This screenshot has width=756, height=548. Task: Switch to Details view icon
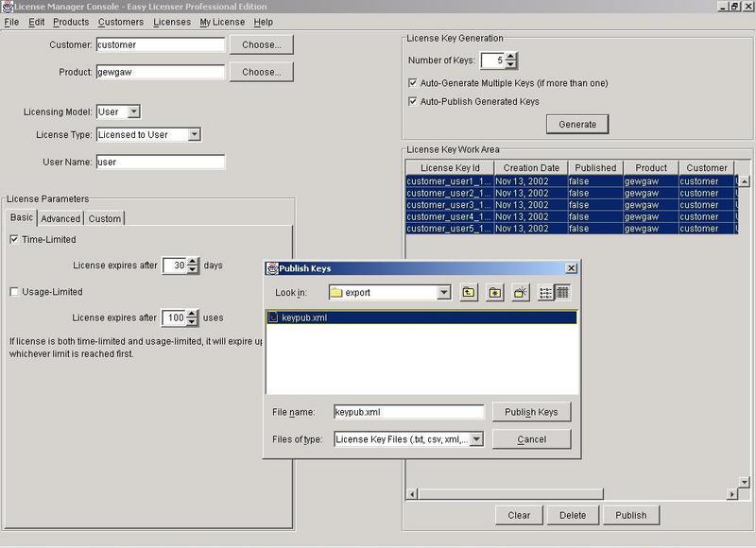click(562, 293)
